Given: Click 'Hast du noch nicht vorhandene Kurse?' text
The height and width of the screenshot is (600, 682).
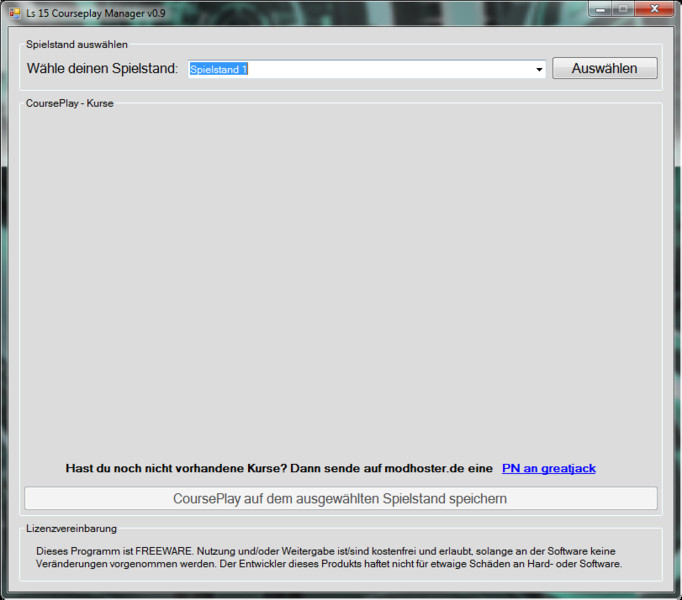Looking at the screenshot, I should (175, 468).
